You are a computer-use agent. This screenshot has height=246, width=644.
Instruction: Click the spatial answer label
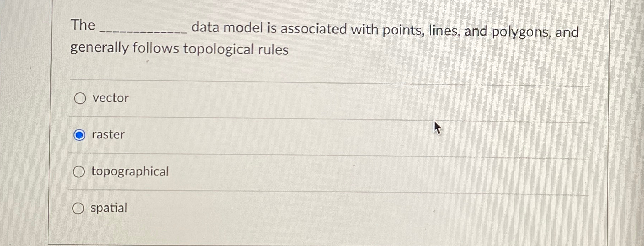109,208
